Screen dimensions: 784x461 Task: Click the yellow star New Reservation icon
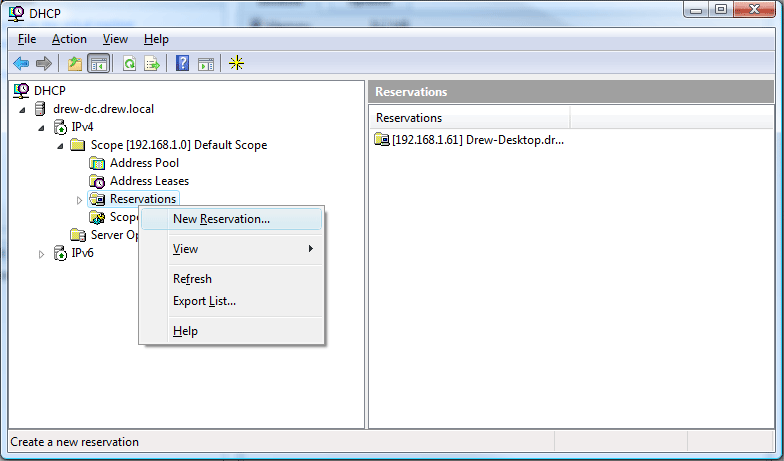[236, 64]
